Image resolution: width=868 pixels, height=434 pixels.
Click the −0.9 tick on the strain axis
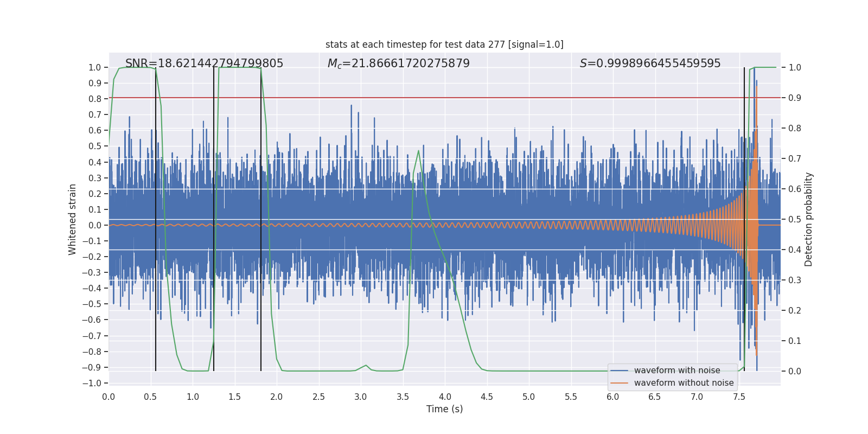tap(92, 367)
